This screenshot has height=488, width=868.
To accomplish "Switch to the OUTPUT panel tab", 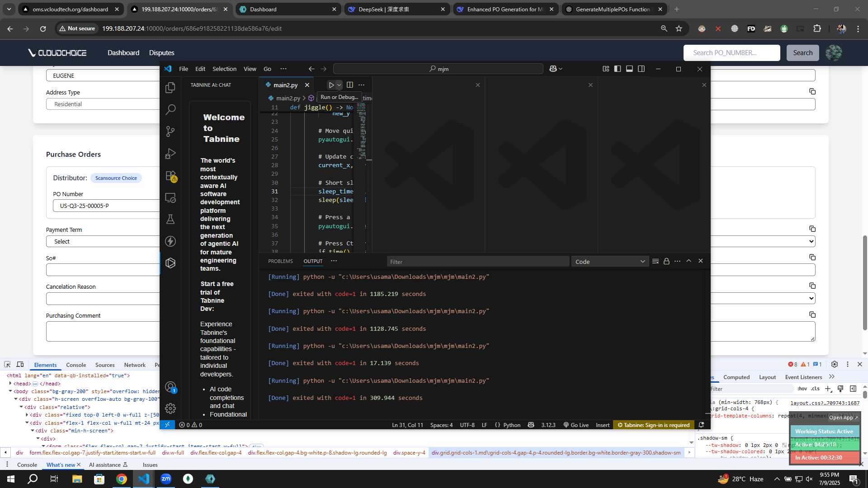I will point(313,261).
